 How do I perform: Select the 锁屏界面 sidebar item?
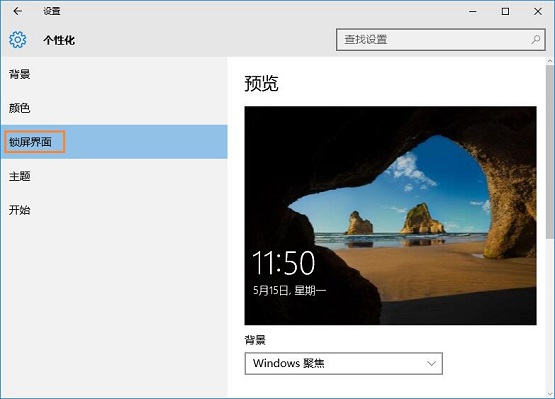point(114,142)
